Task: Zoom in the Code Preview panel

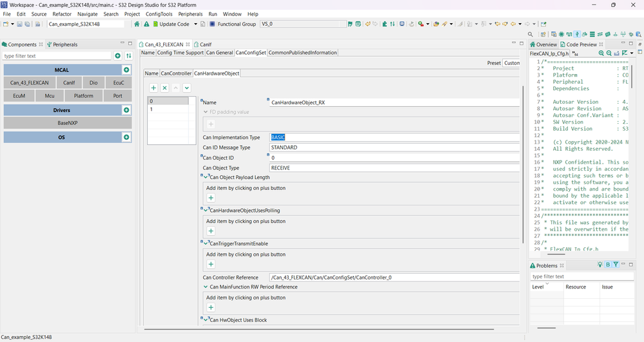Action: [x=601, y=53]
